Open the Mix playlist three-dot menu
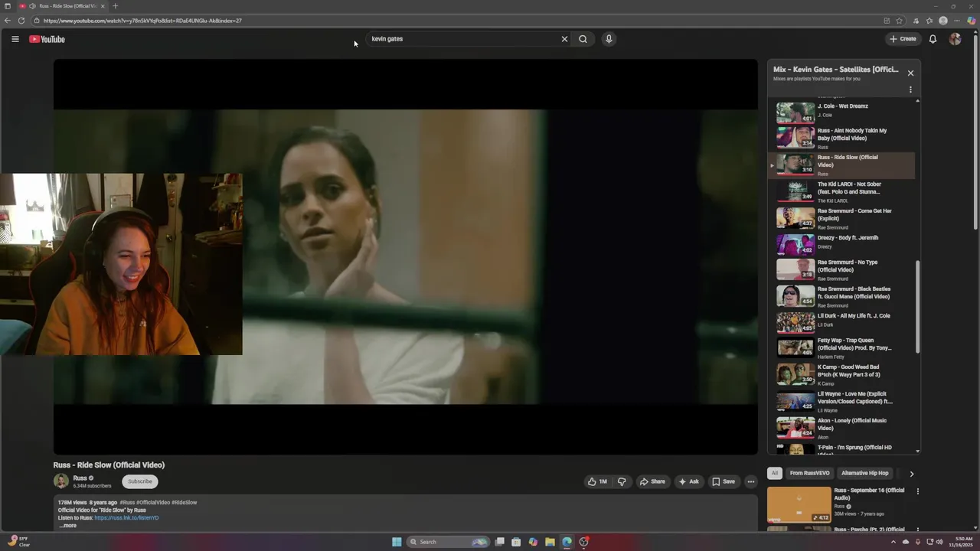Screen dimensions: 980x551 [910, 90]
